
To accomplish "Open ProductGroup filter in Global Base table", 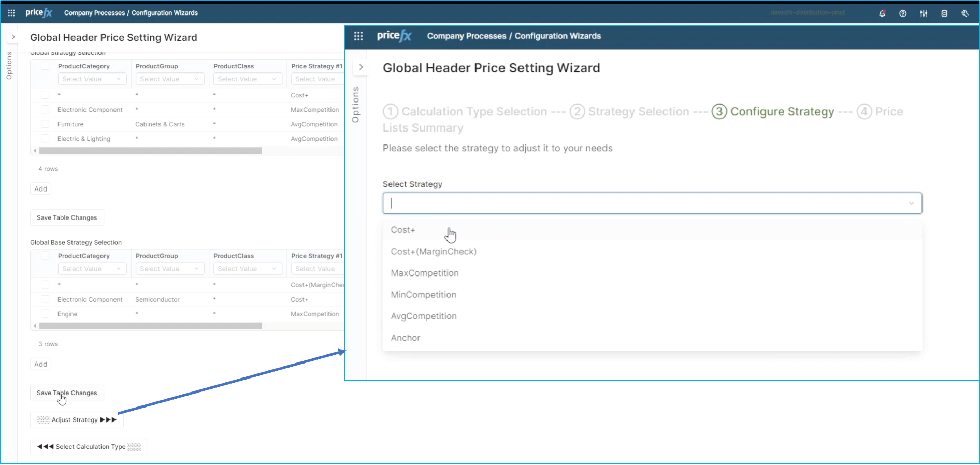I will 169,269.
